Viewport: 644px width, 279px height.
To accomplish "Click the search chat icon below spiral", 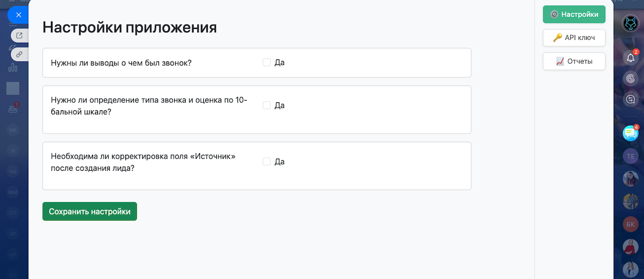I will 630,99.
